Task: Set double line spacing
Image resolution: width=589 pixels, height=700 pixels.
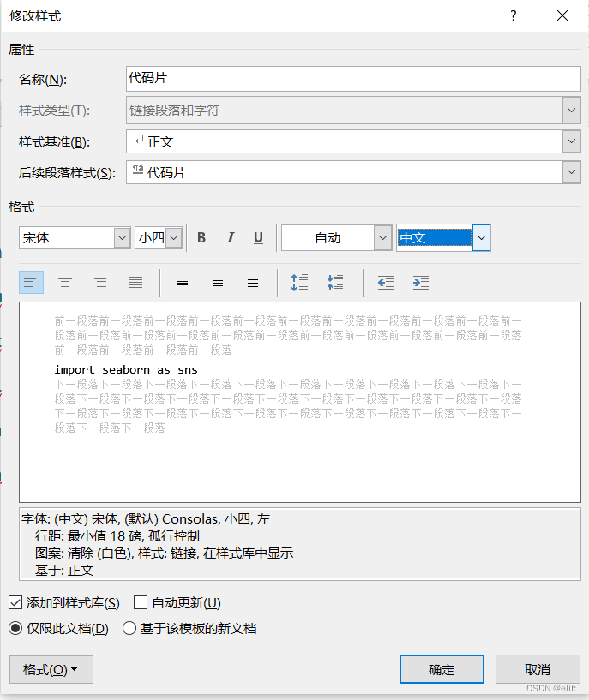Action: point(253,283)
